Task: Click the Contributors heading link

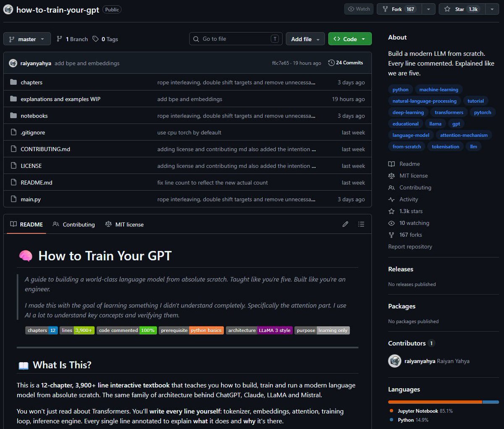Action: (x=407, y=343)
